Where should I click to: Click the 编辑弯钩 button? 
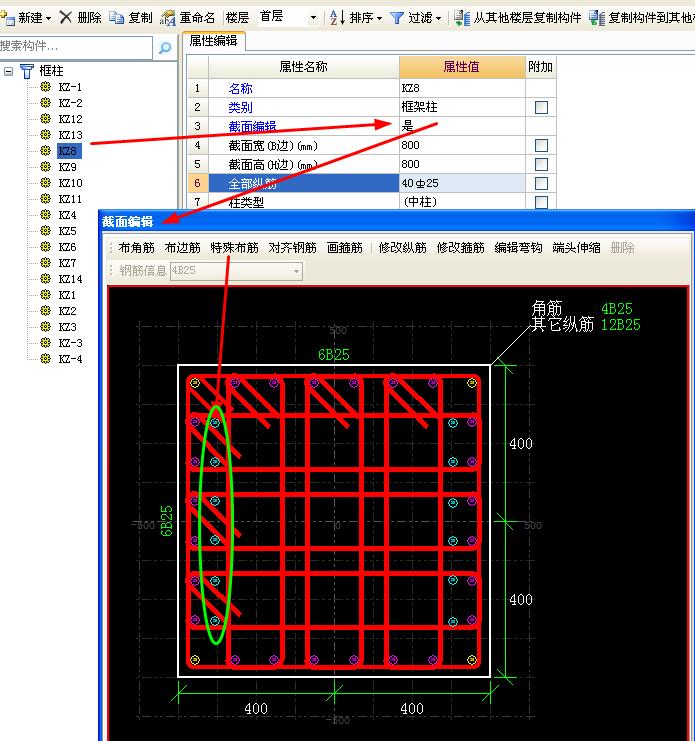click(518, 248)
